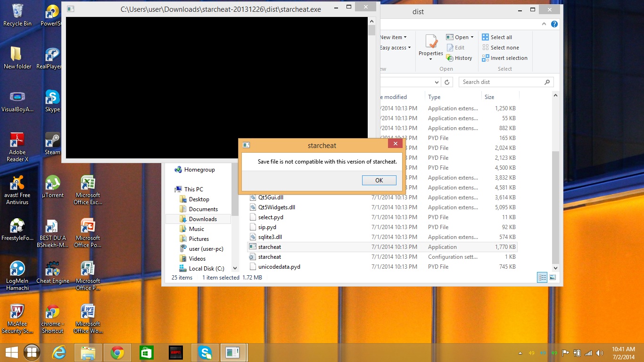This screenshot has width=644, height=362.
Task: Open the Windows Store taskbar icon
Action: pyautogui.click(x=147, y=353)
